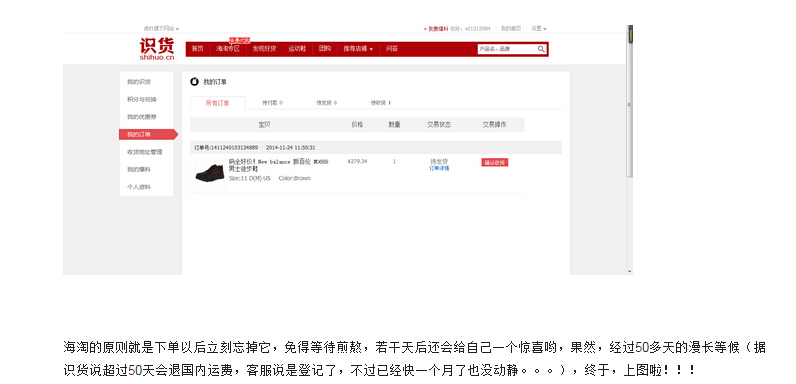
Task: Click the 我的订单 bag icon
Action: pyautogui.click(x=194, y=81)
